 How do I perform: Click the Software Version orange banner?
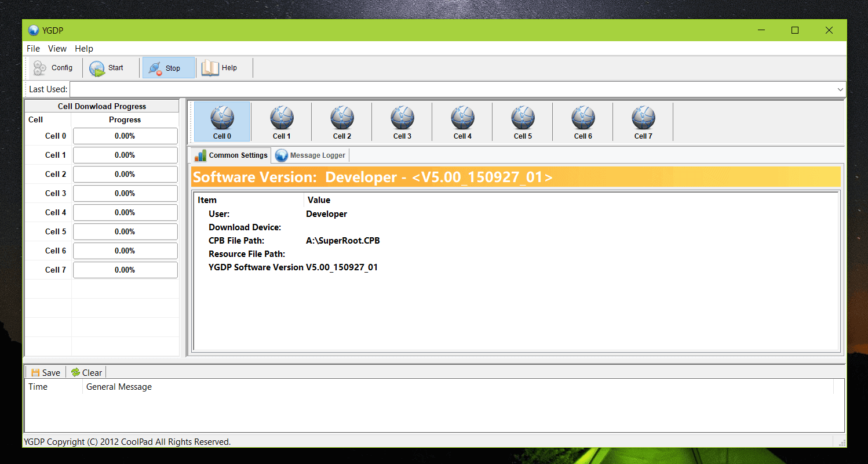(x=516, y=177)
